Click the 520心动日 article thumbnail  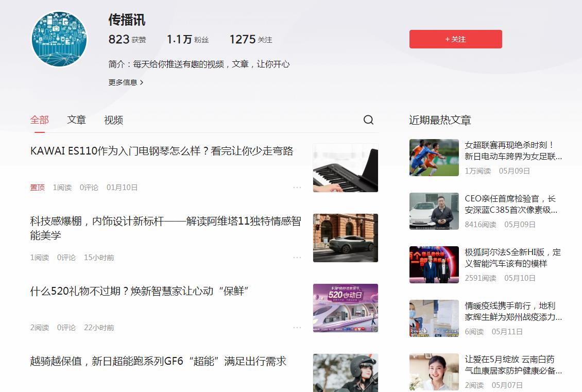[x=345, y=308]
